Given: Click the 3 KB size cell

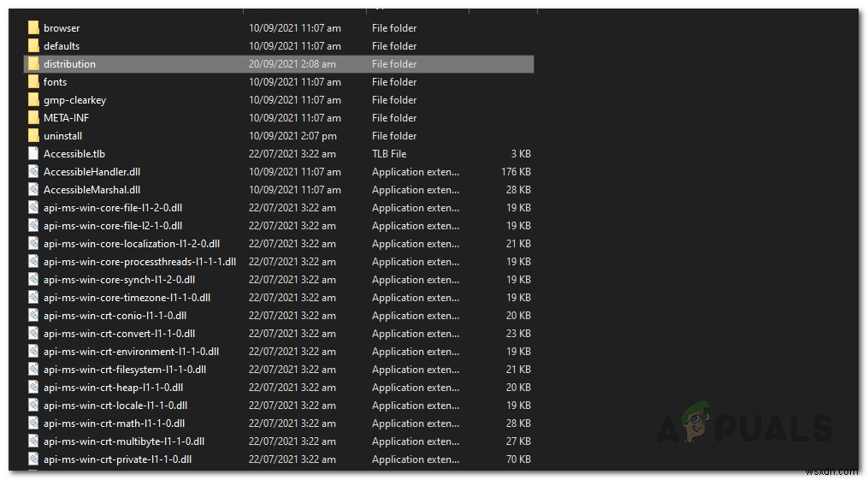Looking at the screenshot, I should (x=521, y=154).
